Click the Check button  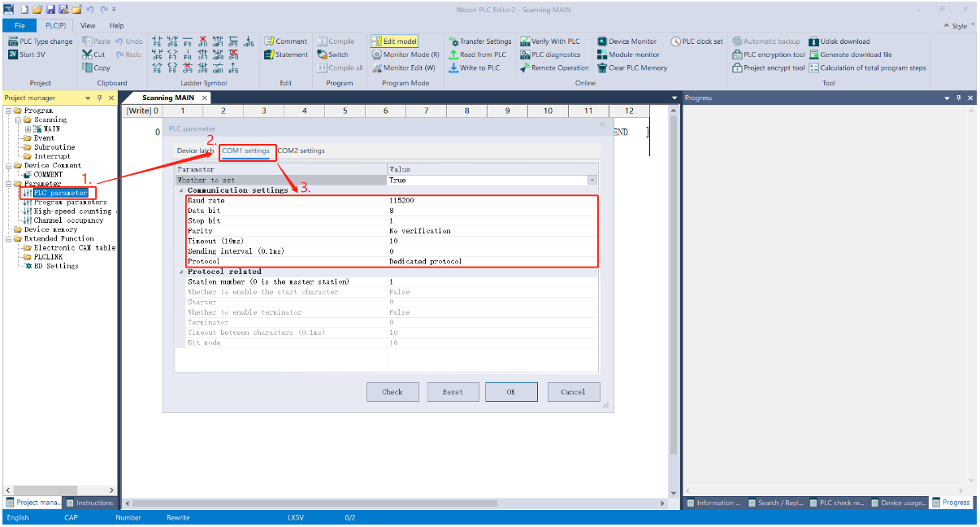pyautogui.click(x=392, y=392)
